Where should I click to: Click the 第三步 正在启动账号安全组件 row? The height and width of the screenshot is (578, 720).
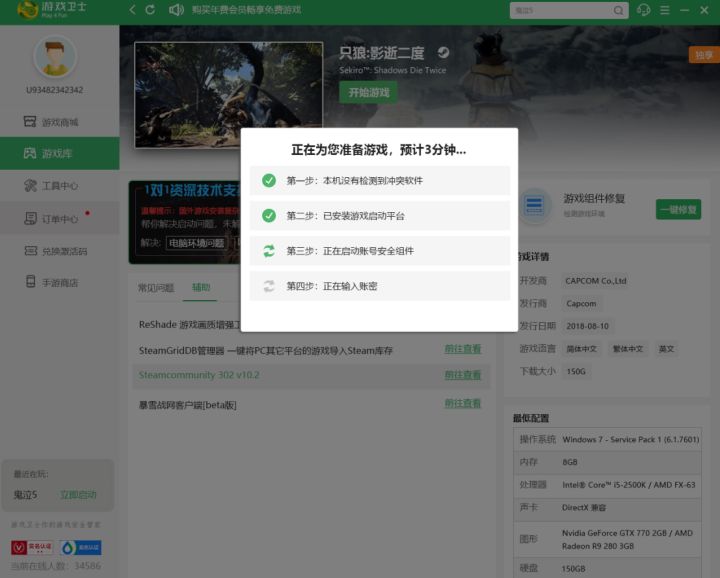click(380, 251)
